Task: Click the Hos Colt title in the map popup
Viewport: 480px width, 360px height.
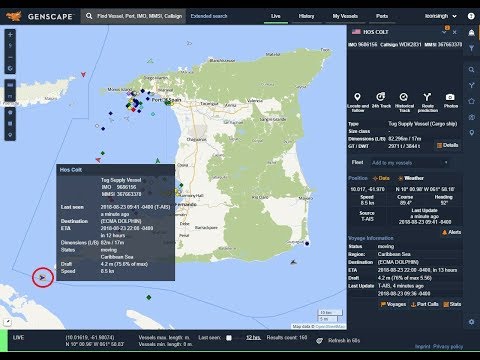Action: coord(71,170)
